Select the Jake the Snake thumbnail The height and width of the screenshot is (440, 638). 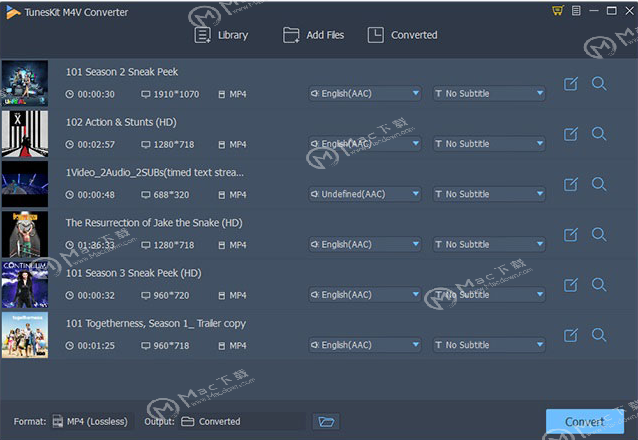coord(25,234)
